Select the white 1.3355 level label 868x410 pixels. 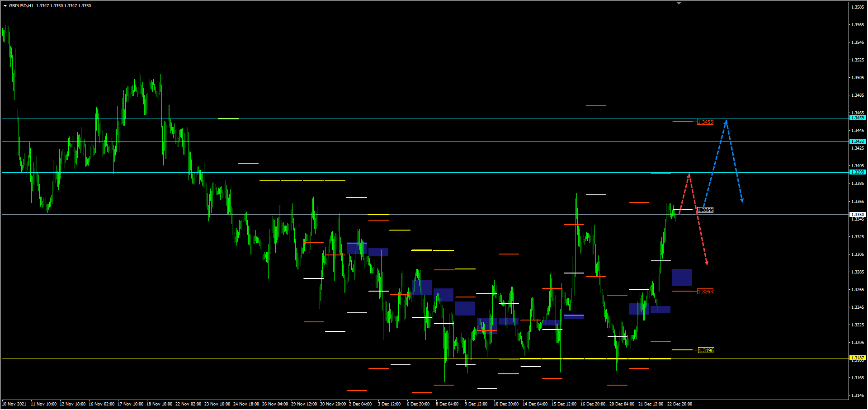click(x=705, y=210)
